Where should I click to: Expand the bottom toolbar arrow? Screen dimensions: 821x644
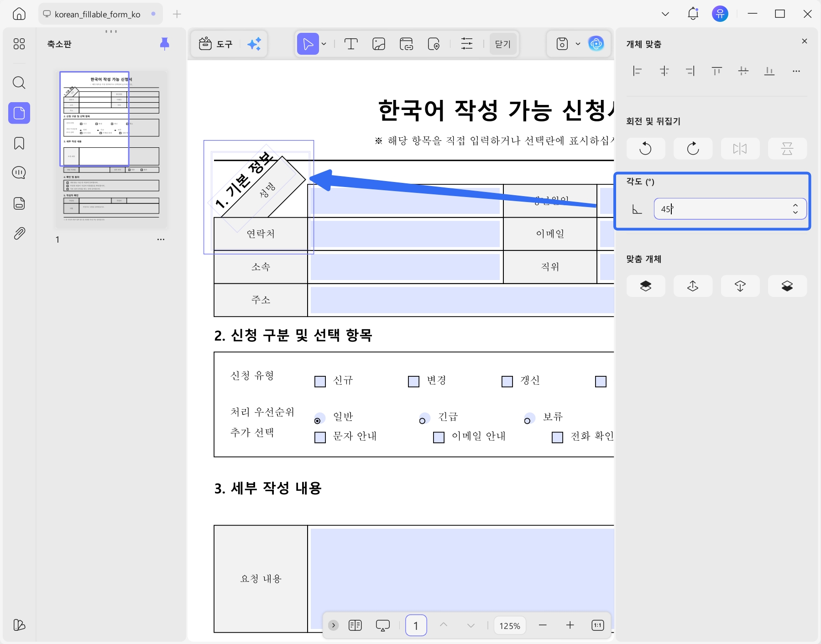pyautogui.click(x=334, y=625)
